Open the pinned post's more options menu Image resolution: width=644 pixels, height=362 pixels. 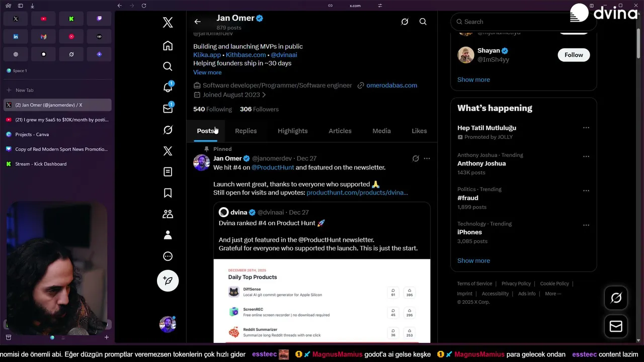pos(427,158)
